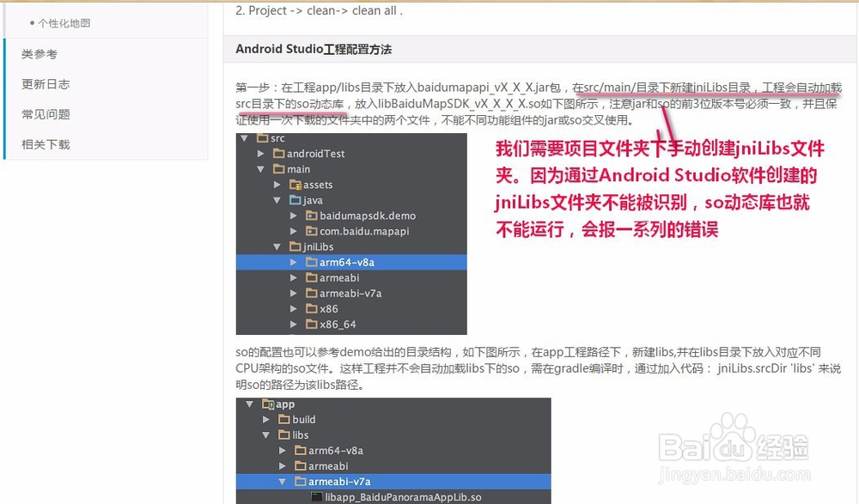859x504 pixels.
Task: Expand the arm64-v8a arrow under jniLibs
Action: [294, 263]
